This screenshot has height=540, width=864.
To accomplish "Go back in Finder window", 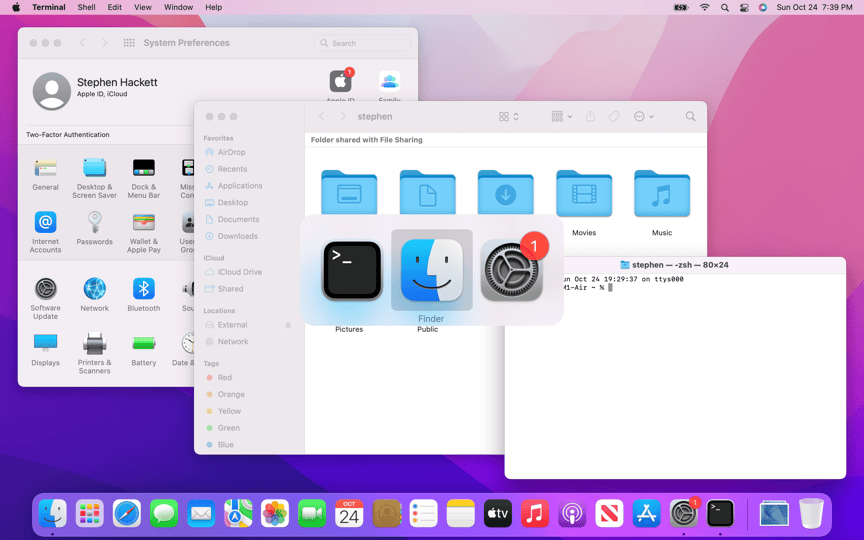I will (322, 116).
